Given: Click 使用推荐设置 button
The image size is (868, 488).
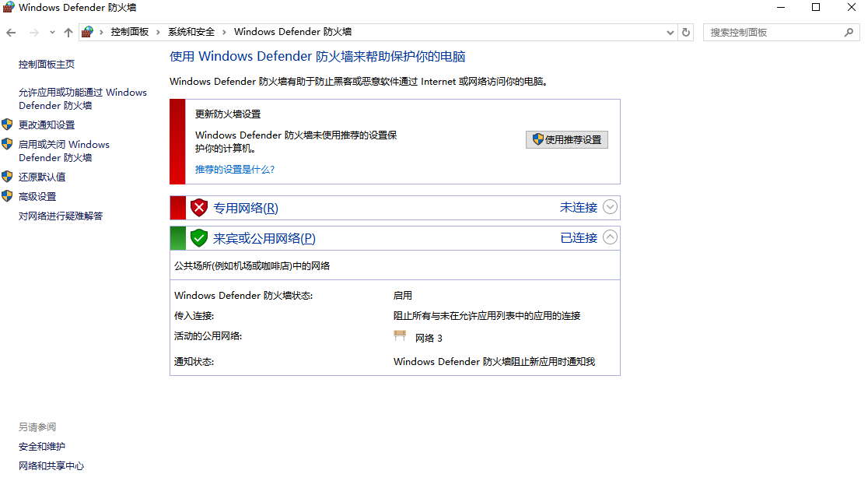Looking at the screenshot, I should point(567,139).
